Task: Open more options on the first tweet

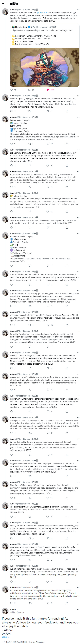Action: click(78, 10)
